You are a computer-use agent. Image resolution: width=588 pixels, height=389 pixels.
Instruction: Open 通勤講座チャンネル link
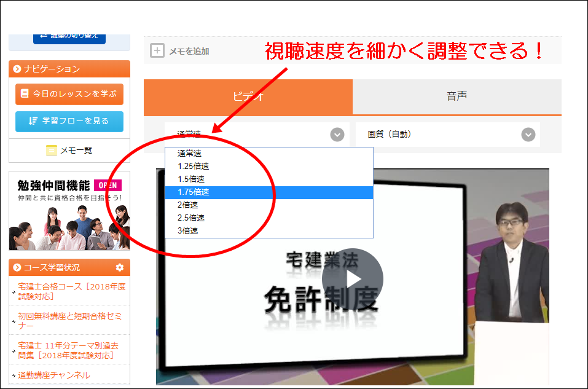click(54, 375)
